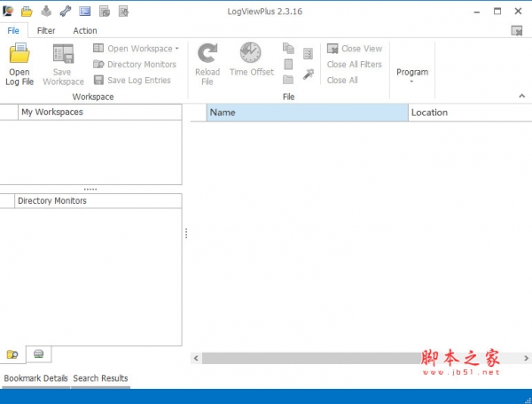This screenshot has height=404, width=532.
Task: Switch to the File ribbon tab
Action: tap(13, 31)
